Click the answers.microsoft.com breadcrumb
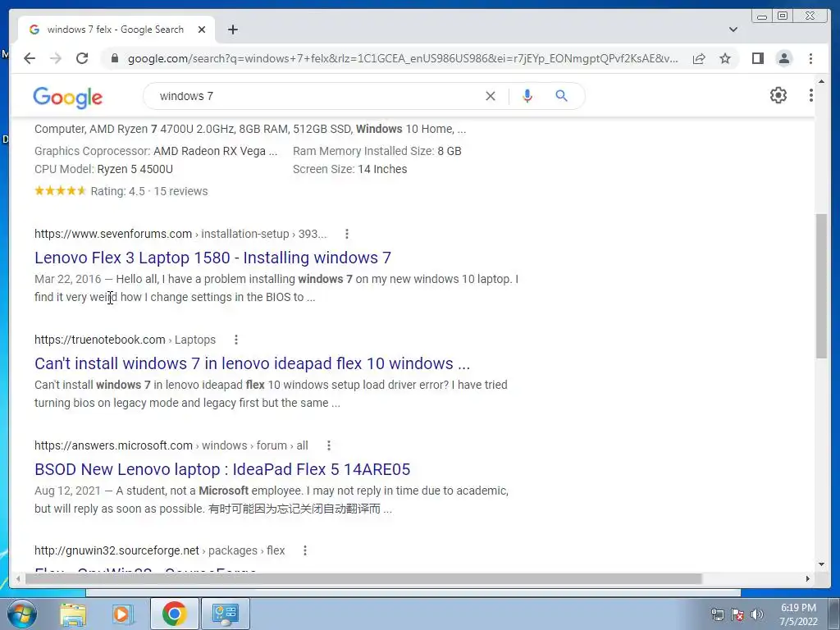 coord(171,445)
